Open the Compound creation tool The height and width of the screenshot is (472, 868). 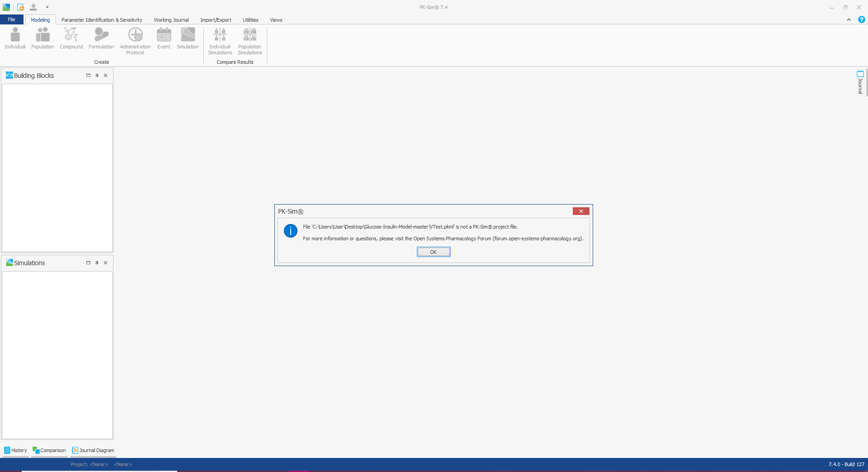pos(71,38)
